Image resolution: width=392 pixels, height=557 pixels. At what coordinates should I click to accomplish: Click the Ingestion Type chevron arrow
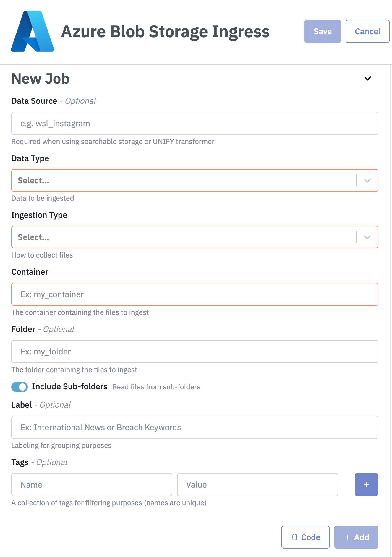(367, 237)
